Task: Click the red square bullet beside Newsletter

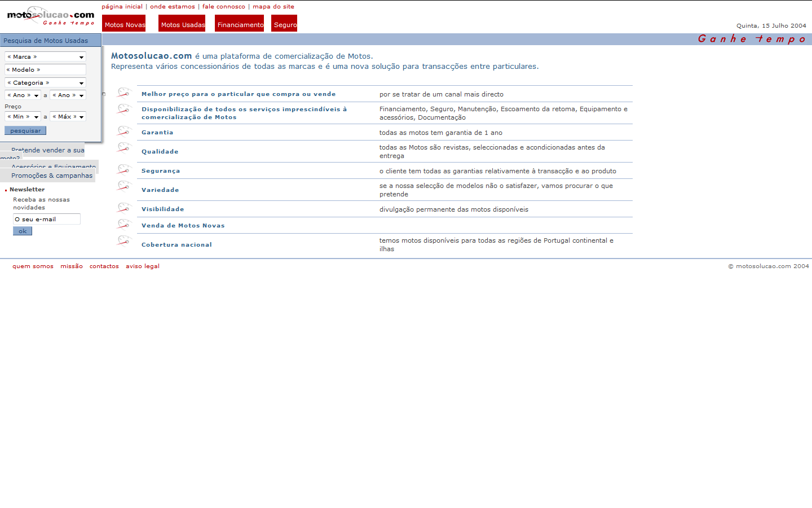Action: pos(6,190)
